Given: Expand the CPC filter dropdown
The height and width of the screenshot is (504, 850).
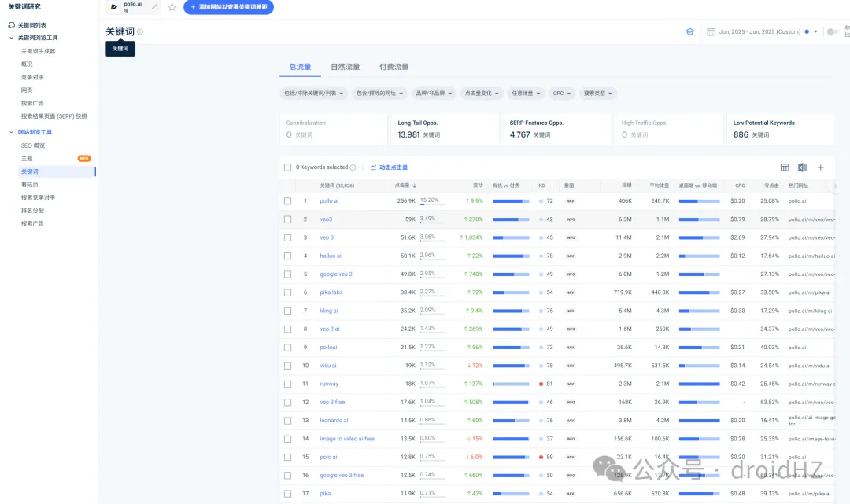Looking at the screenshot, I should [562, 94].
